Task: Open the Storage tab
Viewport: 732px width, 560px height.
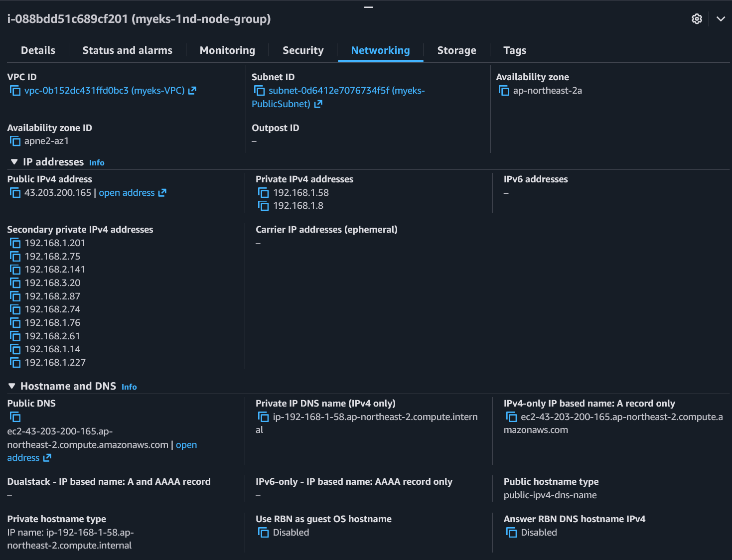Action: click(456, 50)
